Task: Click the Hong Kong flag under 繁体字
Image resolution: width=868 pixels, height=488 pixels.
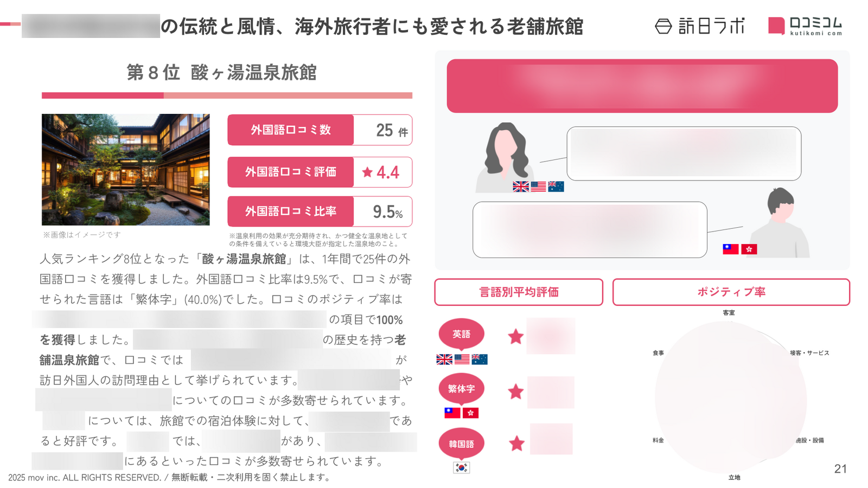Action: (470, 413)
